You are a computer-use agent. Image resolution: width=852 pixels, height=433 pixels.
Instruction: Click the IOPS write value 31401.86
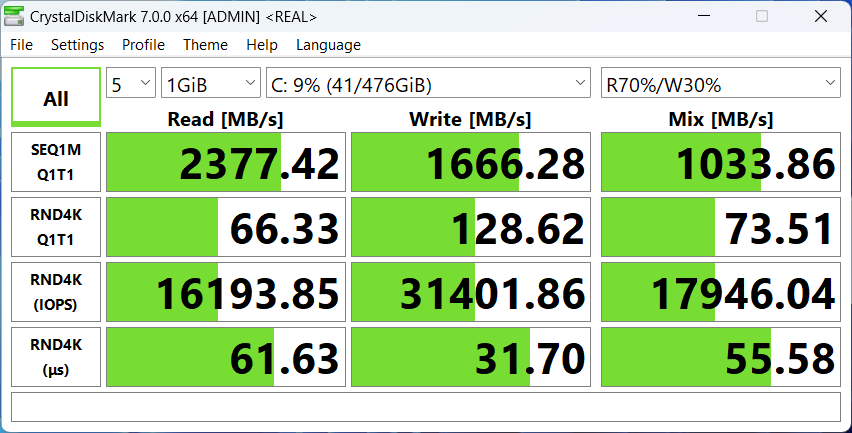pos(471,292)
